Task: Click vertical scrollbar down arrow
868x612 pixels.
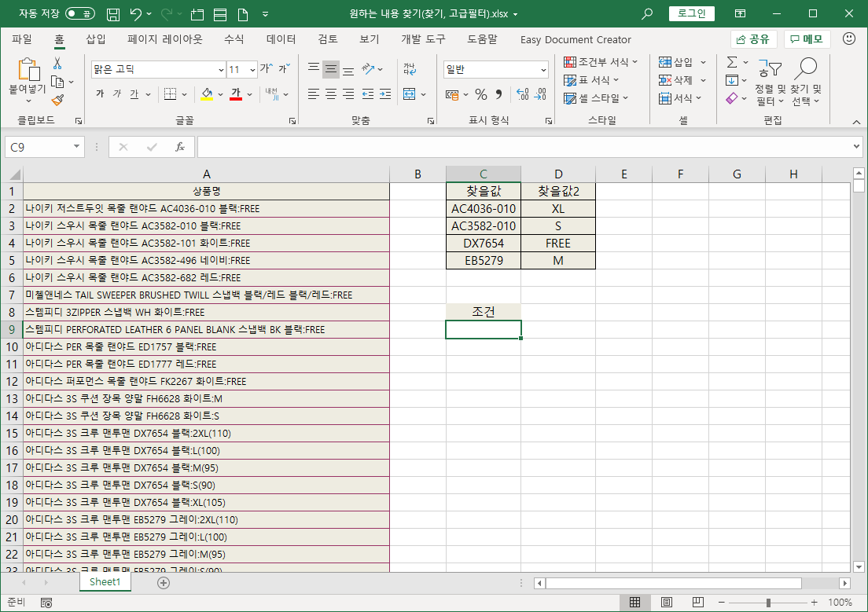Action: 859,566
